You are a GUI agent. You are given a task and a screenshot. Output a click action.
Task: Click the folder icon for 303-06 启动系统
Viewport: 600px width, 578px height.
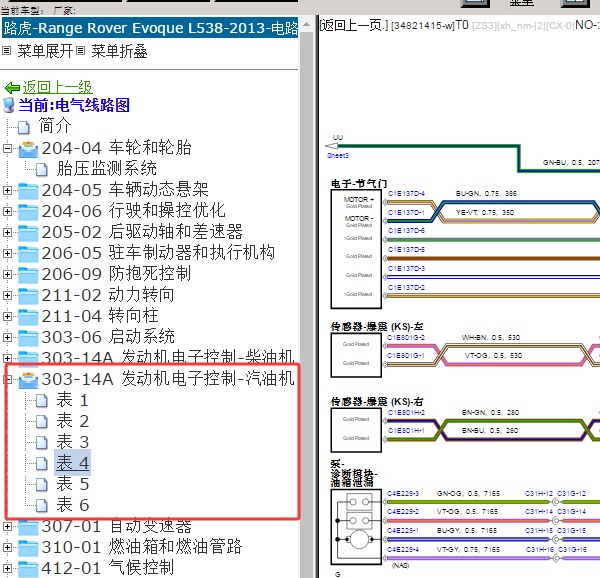point(28,338)
